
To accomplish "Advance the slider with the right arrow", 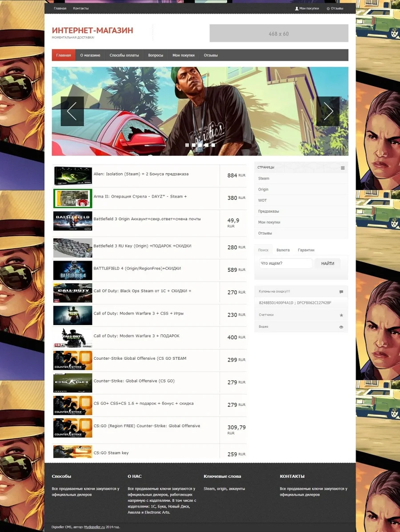I will click(328, 111).
